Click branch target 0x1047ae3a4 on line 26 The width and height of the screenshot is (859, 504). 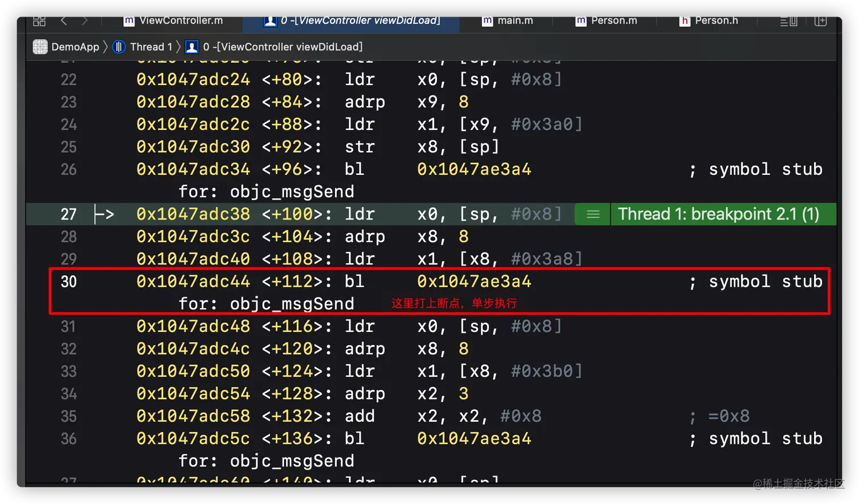point(474,169)
